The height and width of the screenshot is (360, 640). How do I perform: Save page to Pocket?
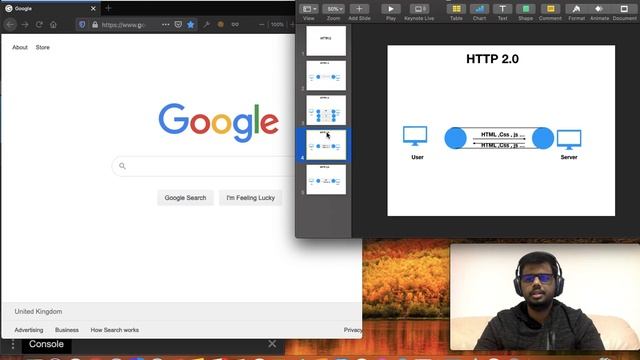point(178,24)
